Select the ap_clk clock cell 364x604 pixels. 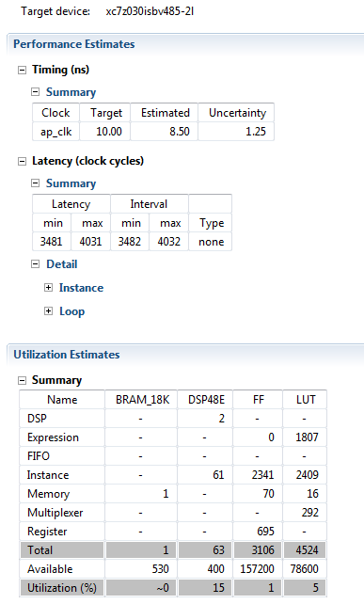pyautogui.click(x=55, y=132)
